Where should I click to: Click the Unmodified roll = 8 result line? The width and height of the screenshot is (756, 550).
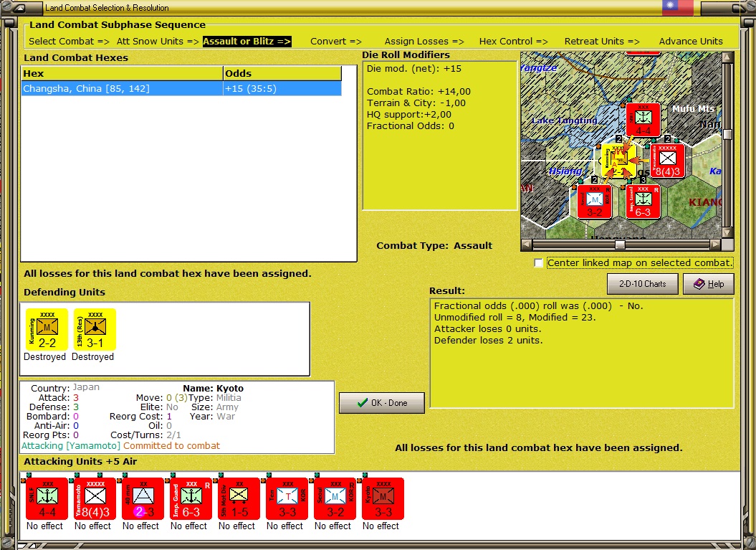[515, 318]
